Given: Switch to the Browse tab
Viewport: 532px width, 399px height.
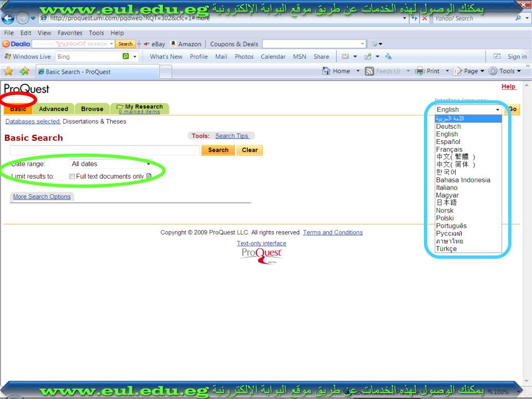Looking at the screenshot, I should [92, 109].
